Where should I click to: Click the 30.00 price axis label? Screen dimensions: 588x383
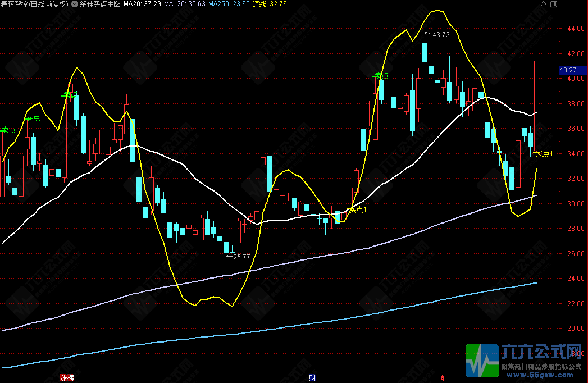(576, 204)
